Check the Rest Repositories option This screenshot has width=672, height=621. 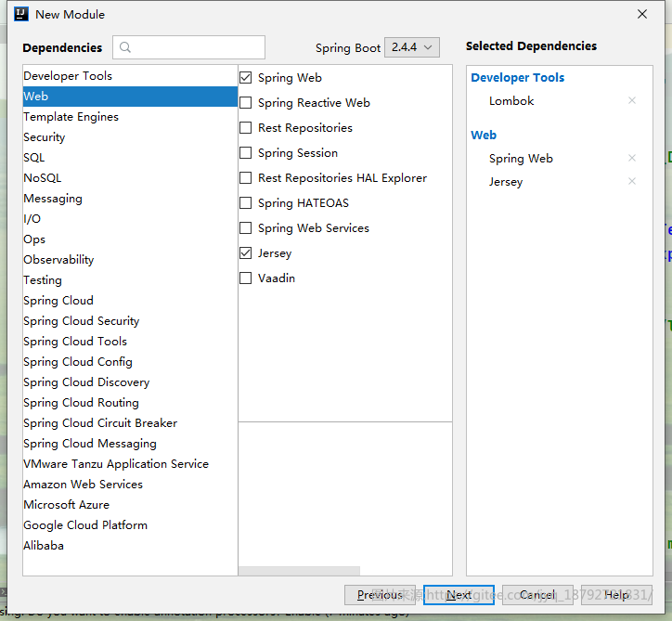(x=246, y=128)
